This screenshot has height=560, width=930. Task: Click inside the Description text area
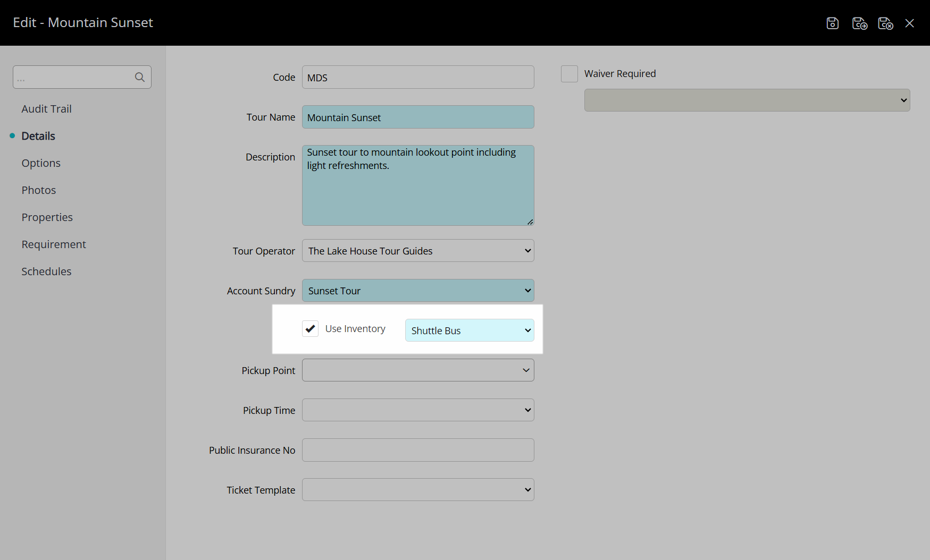(418, 185)
